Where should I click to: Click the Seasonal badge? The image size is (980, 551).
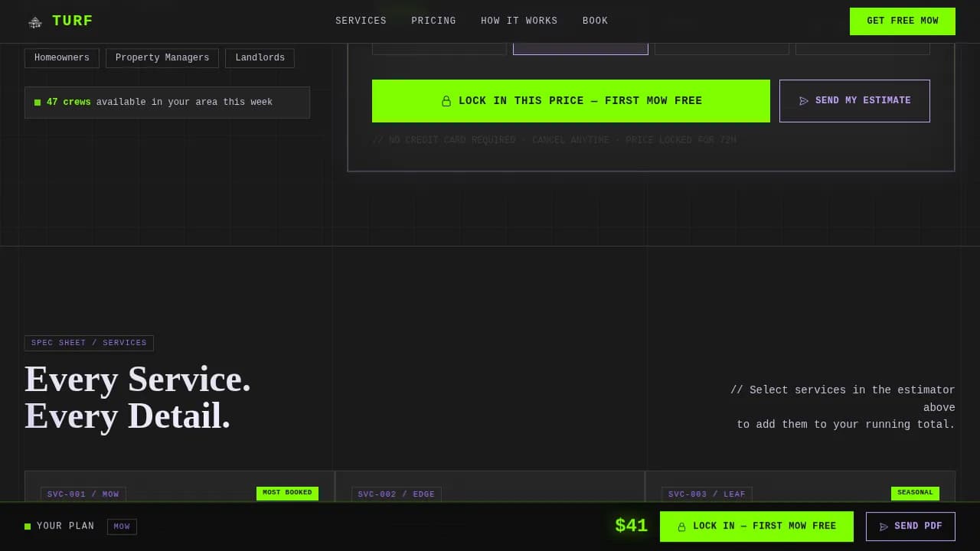(915, 493)
